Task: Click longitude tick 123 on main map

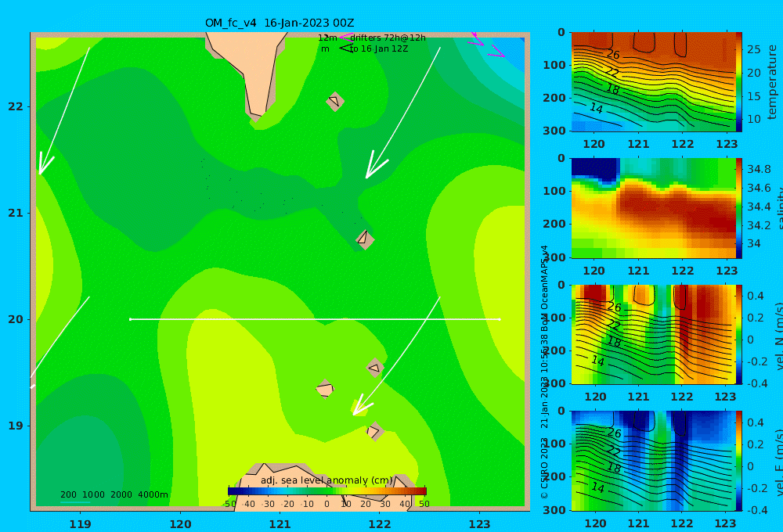Action: pyautogui.click(x=479, y=524)
